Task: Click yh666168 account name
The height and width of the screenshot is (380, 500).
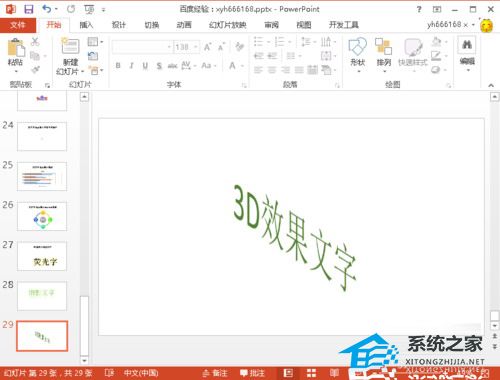Action: [447, 24]
